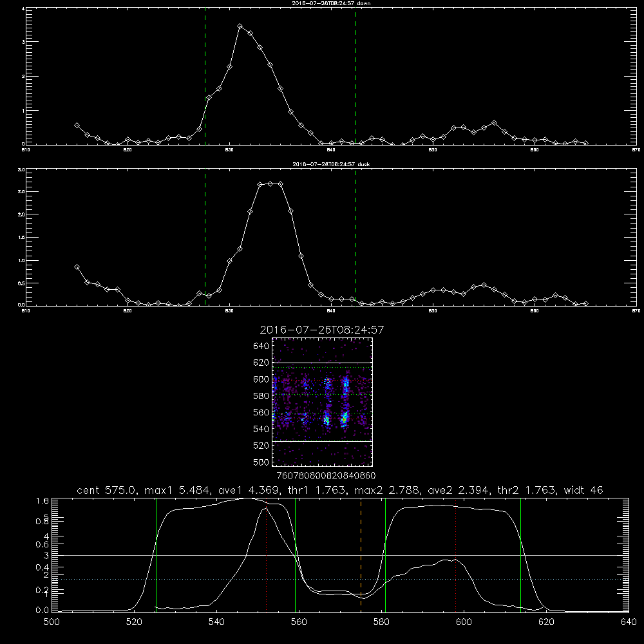Viewport: 644px width, 644px height.
Task: Click the '760780800820840860' x-axis labels under the spectrogram
Action: (327, 476)
